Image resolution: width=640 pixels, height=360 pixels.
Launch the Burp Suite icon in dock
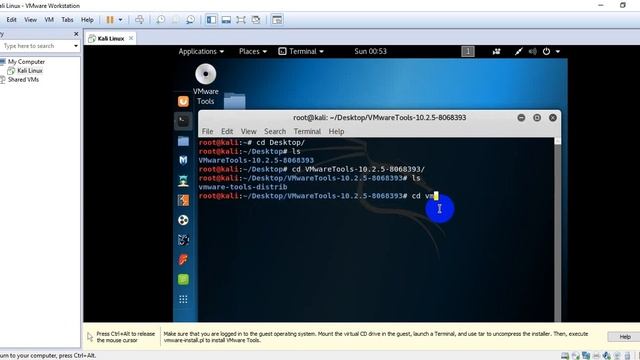tap(183, 200)
